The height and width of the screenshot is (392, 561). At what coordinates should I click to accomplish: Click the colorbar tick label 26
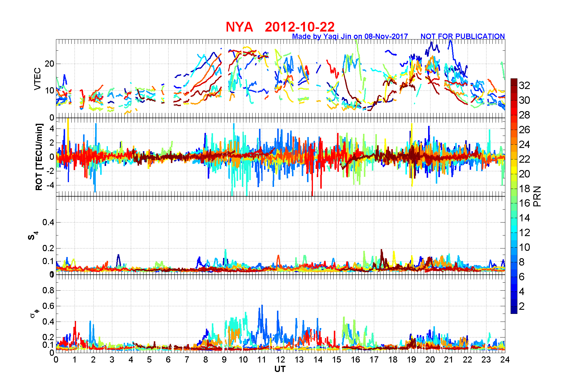(x=524, y=130)
